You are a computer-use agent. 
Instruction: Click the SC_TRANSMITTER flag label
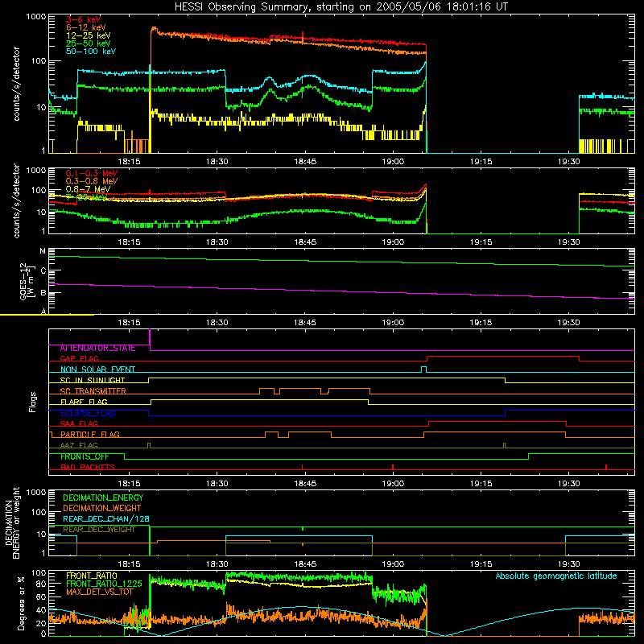pos(93,390)
